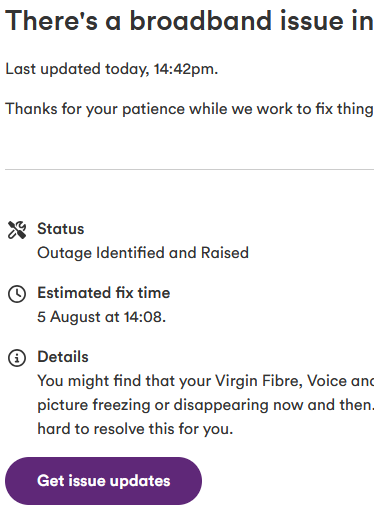Click the bold Details label
Screen dimensions: 374x530
[63, 357]
